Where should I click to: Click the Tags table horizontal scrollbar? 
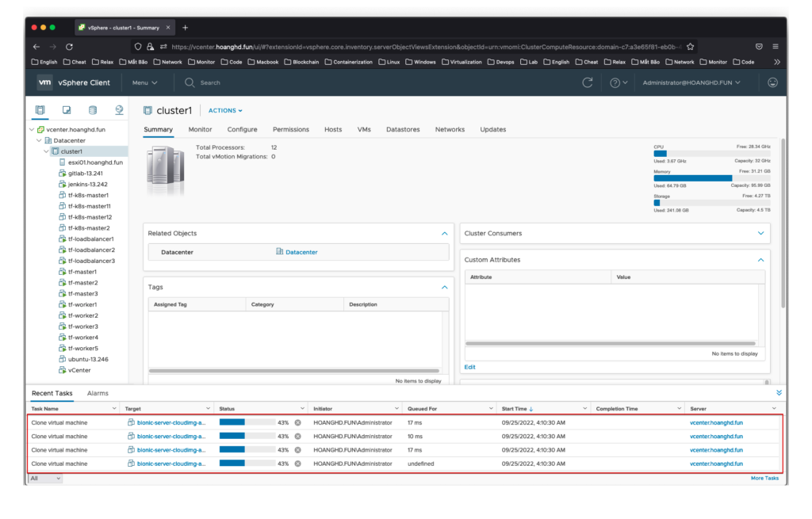pyautogui.click(x=293, y=371)
